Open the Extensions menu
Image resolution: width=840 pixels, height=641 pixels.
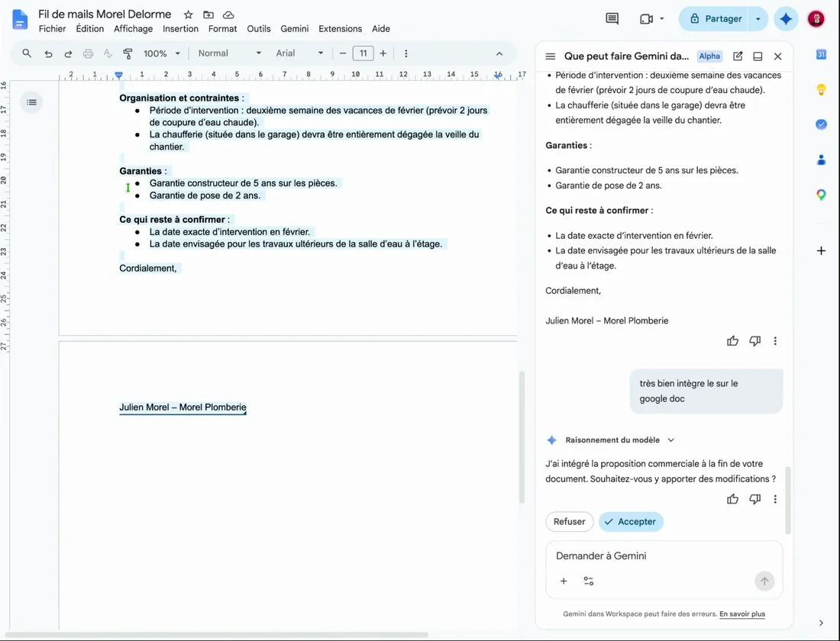pyautogui.click(x=340, y=29)
